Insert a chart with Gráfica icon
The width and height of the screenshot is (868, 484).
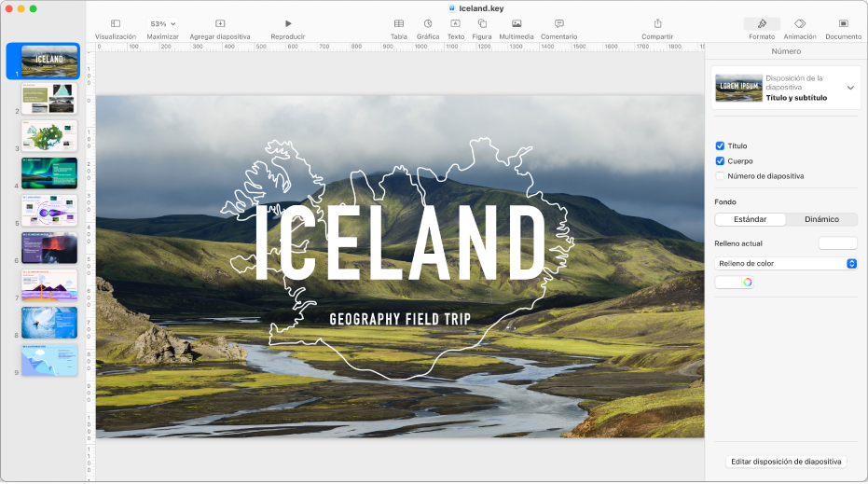(x=428, y=24)
